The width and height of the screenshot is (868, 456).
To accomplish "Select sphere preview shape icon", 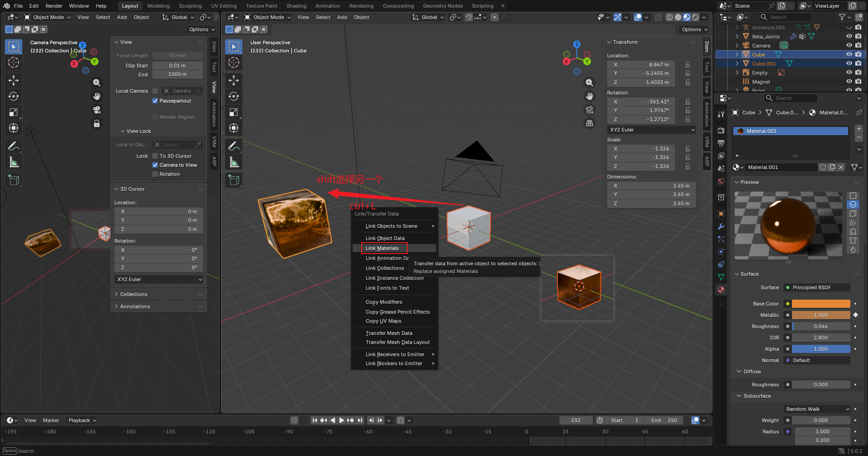I will coord(853,205).
